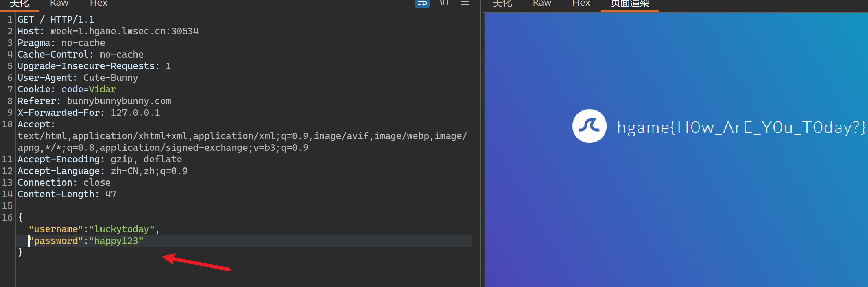Click the "password" JSON key

point(56,241)
